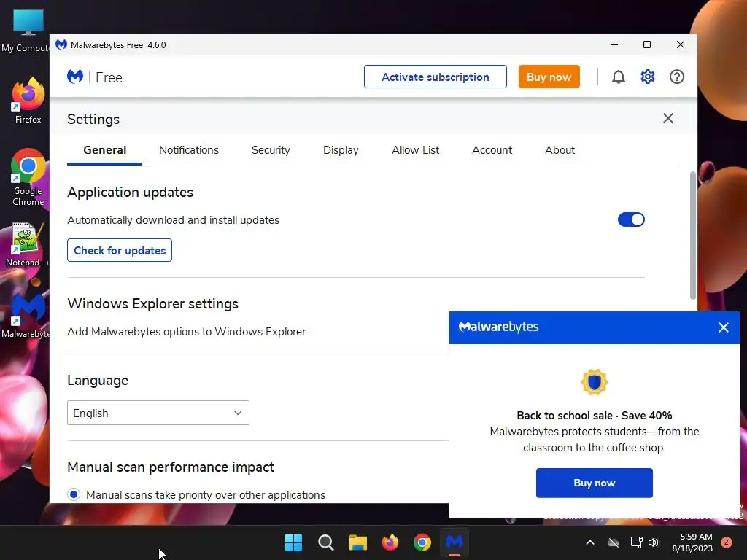Open the Windows Start menu
Image resolution: width=747 pixels, height=560 pixels.
coord(293,542)
